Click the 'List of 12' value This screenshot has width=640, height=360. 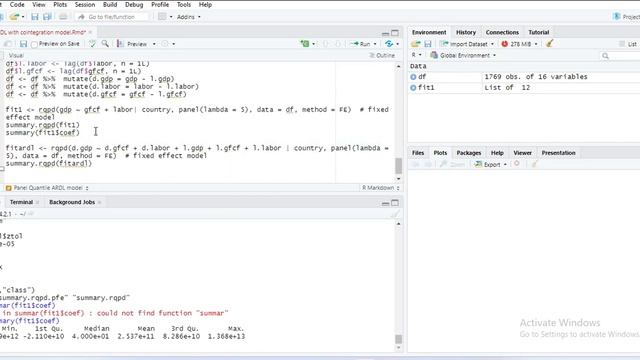click(x=507, y=88)
